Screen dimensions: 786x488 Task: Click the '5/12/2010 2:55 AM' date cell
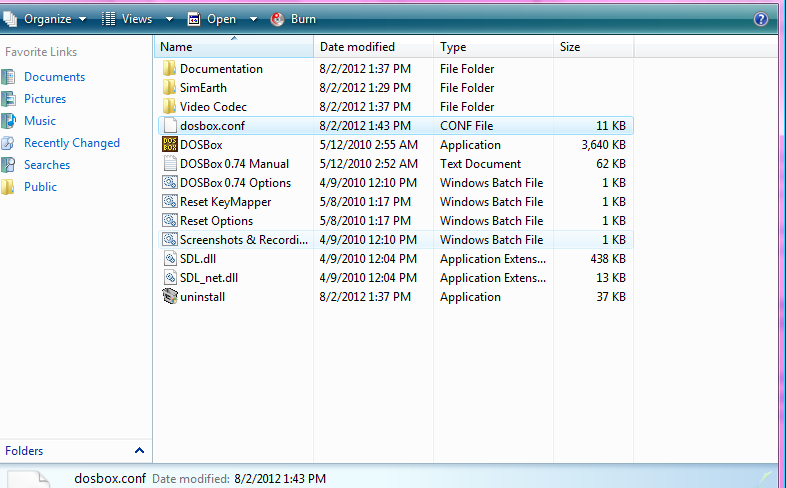(x=368, y=145)
